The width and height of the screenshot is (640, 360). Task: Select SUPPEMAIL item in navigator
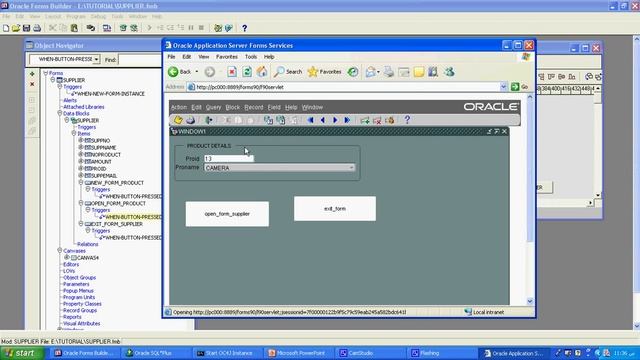click(x=104, y=176)
